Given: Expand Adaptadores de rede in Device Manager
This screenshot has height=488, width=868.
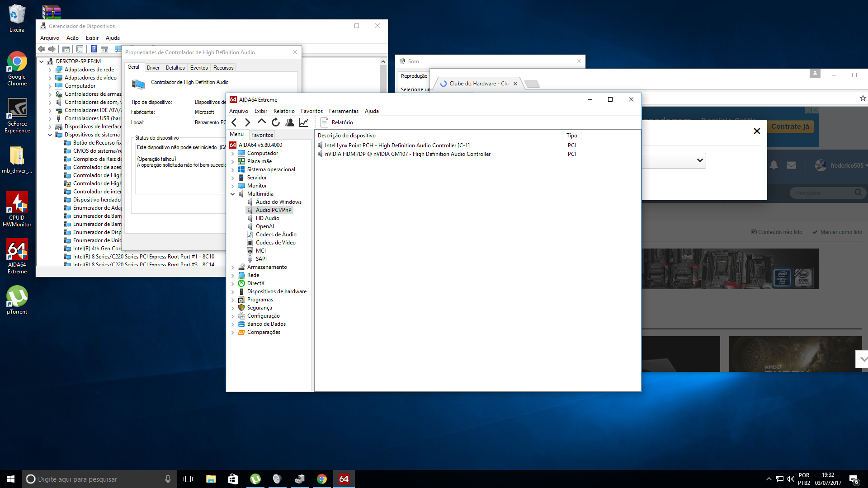Looking at the screenshot, I should (x=50, y=70).
